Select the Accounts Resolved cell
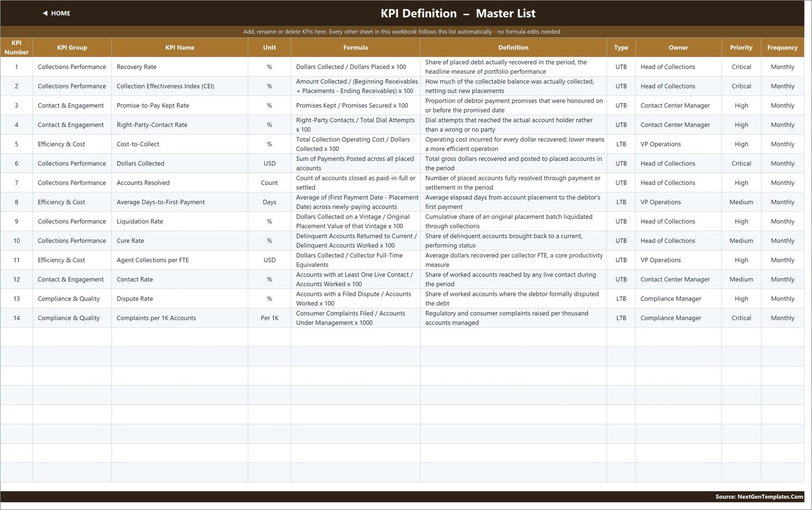The image size is (812, 510). click(180, 183)
